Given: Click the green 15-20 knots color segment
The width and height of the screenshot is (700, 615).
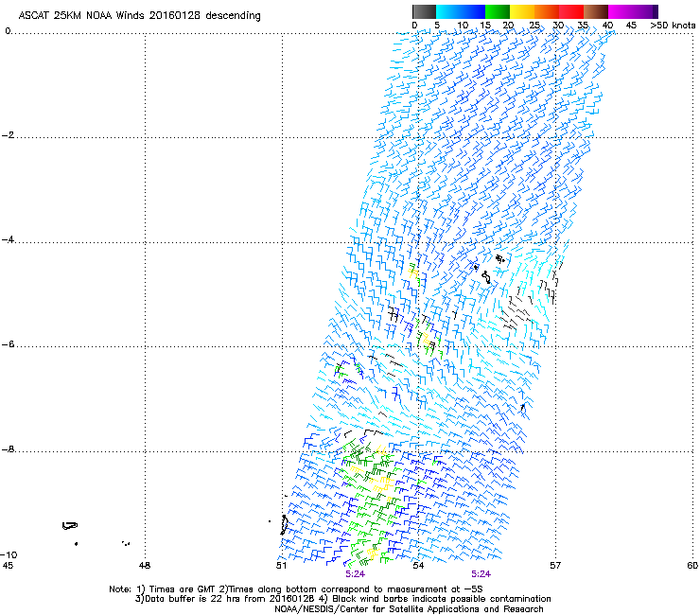Looking at the screenshot, I should [498, 11].
